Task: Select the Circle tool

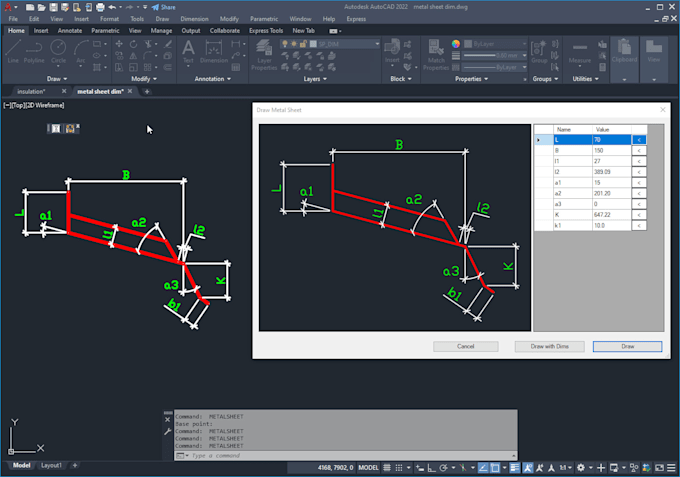Action: (x=58, y=51)
